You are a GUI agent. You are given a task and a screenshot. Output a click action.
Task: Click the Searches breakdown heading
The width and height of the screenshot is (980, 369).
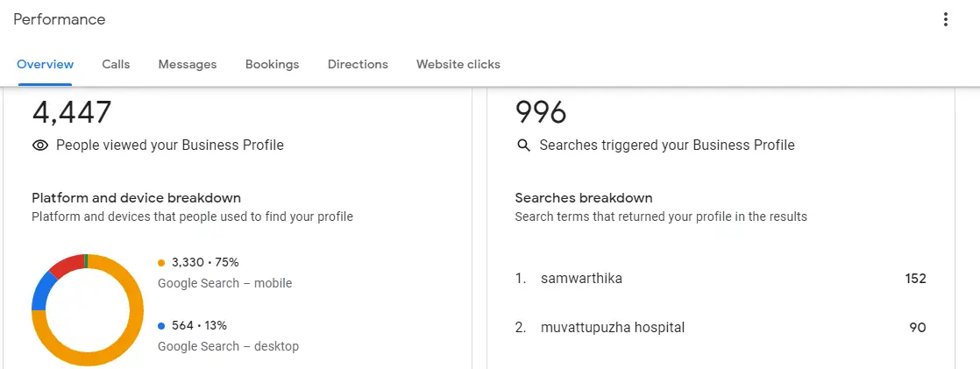(x=584, y=198)
